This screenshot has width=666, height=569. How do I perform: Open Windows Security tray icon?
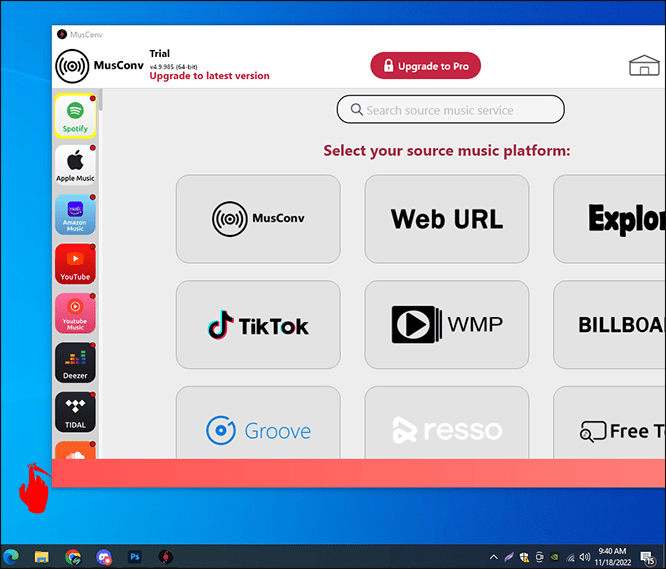click(x=524, y=557)
